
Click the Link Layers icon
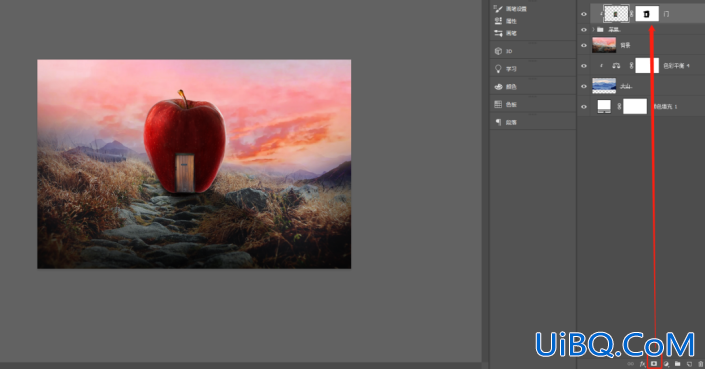630,364
